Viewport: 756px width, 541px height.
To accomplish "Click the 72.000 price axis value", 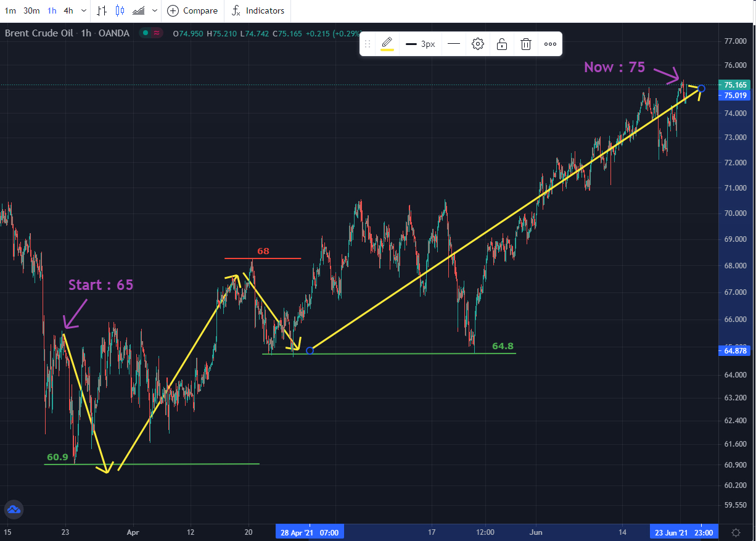I will click(x=736, y=163).
